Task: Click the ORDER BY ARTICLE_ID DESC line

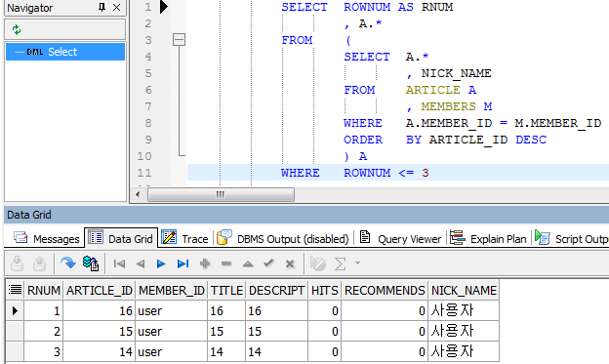Action: coord(445,140)
